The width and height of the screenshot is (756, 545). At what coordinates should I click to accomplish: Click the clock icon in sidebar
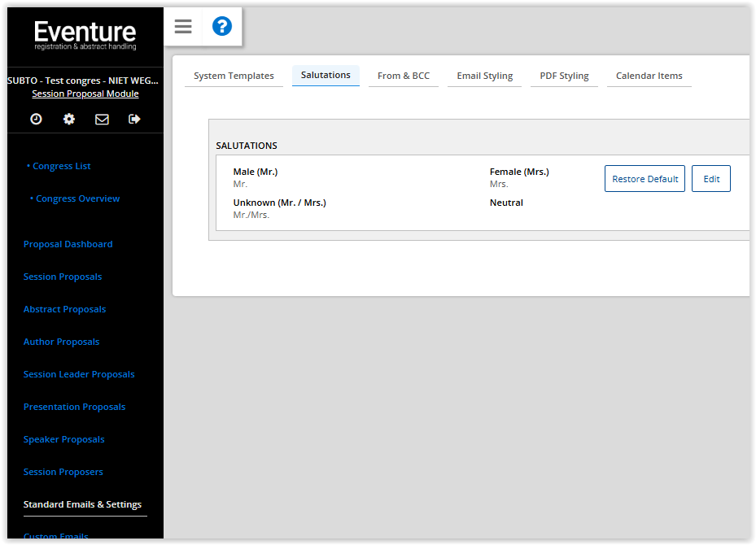click(x=36, y=119)
